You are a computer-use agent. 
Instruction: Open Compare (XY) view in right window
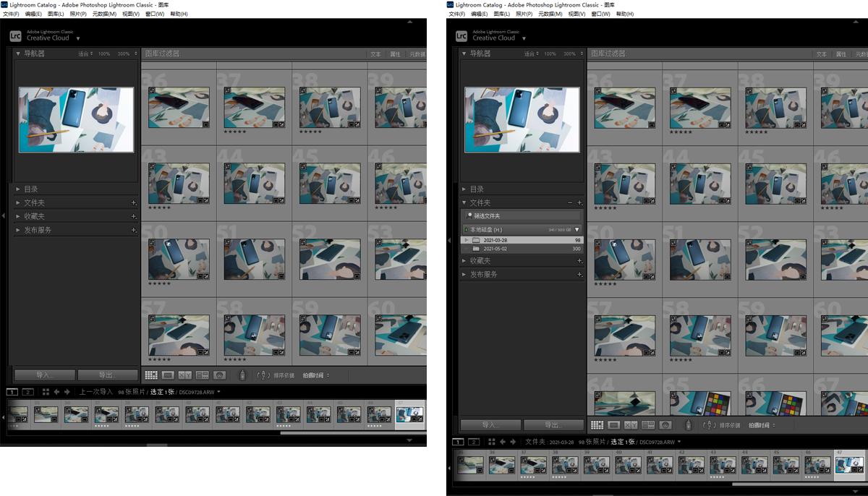point(631,425)
